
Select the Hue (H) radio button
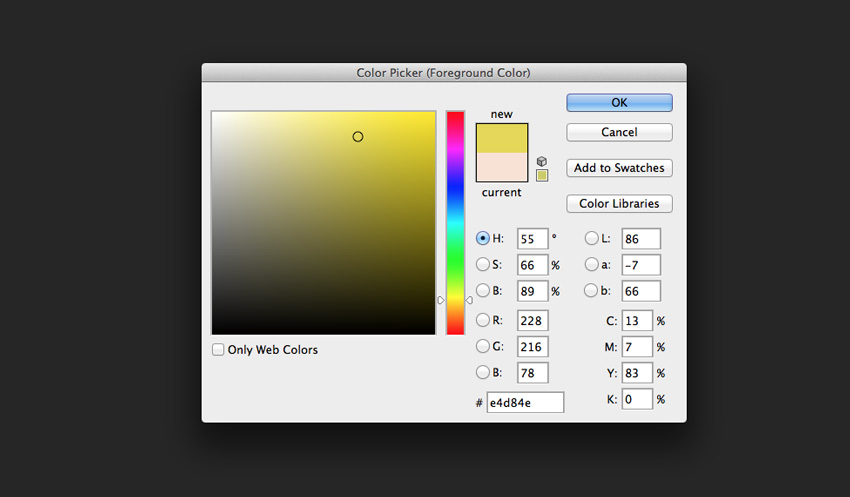(483, 239)
